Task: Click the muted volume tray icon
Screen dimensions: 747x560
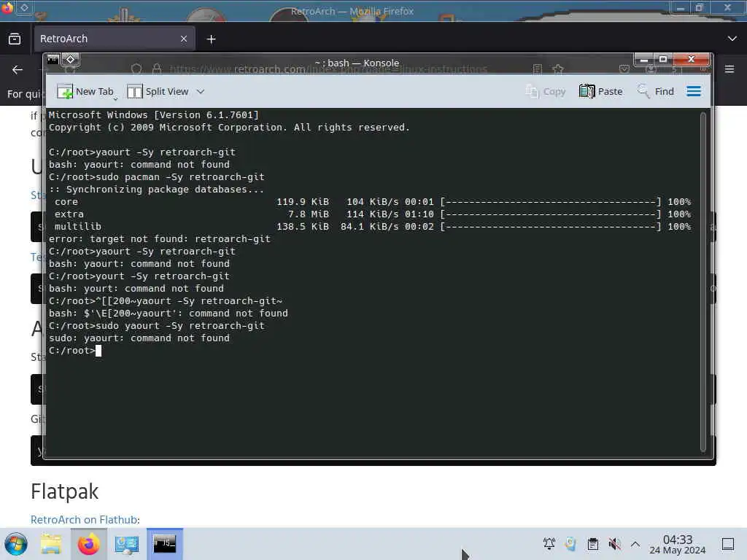Action: (x=614, y=543)
